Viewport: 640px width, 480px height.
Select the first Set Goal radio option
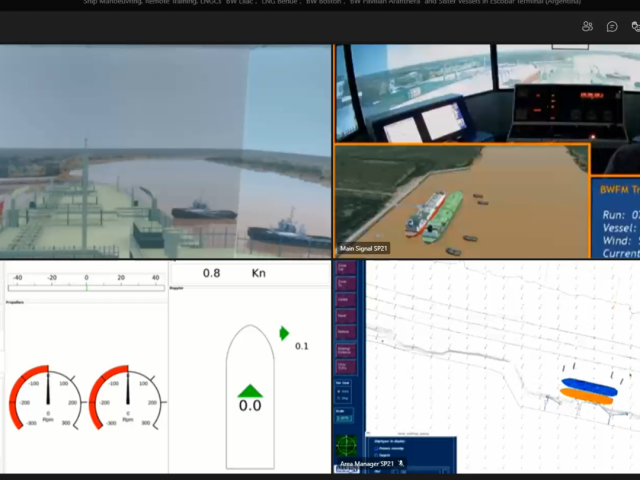tap(339, 391)
